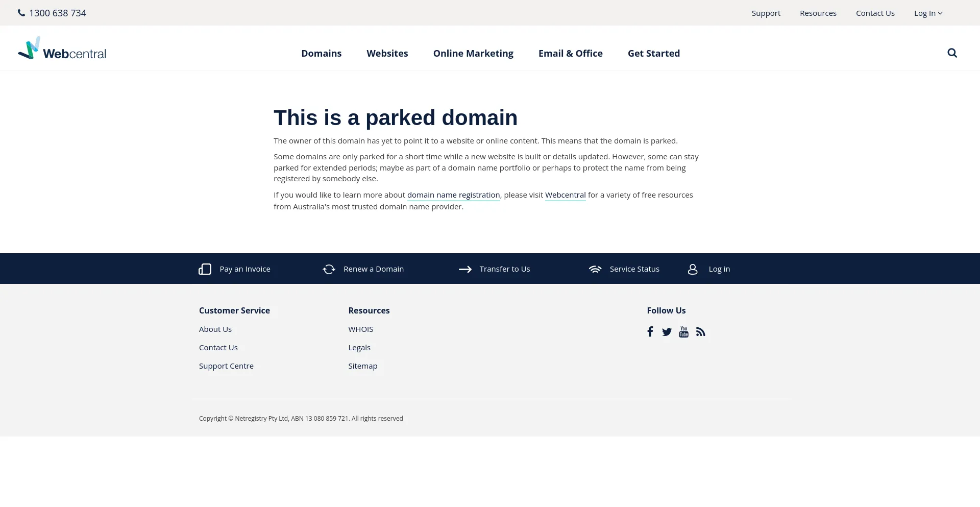Screen dimensions: 980x507
Task: Click the Pay an Invoice icon
Action: (205, 269)
